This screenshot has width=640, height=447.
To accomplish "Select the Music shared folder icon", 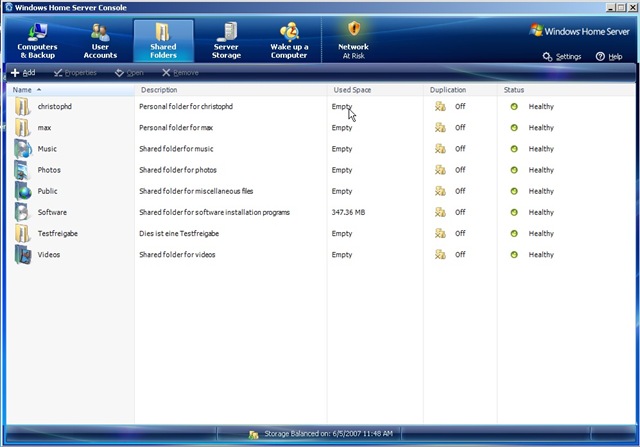I will click(22, 149).
